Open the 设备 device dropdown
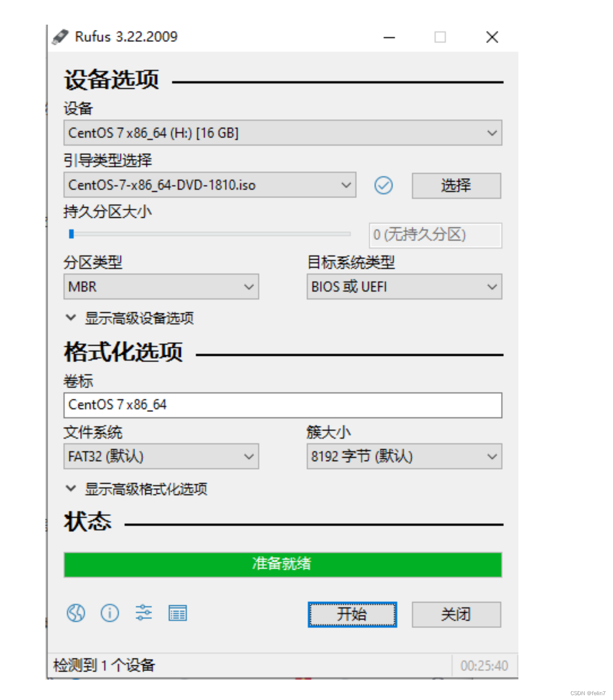Screen dimensions: 613x700 pos(283,133)
